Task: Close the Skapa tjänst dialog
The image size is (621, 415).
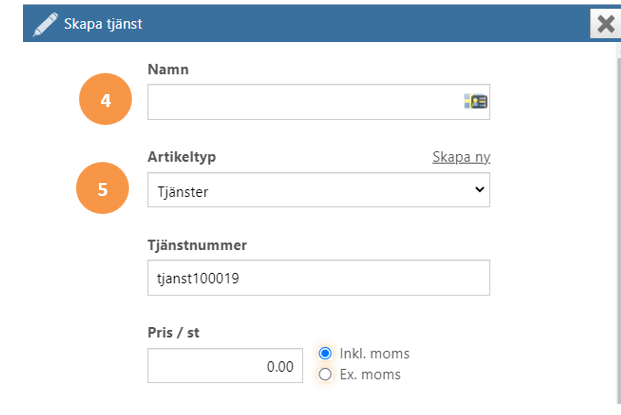Action: point(605,24)
